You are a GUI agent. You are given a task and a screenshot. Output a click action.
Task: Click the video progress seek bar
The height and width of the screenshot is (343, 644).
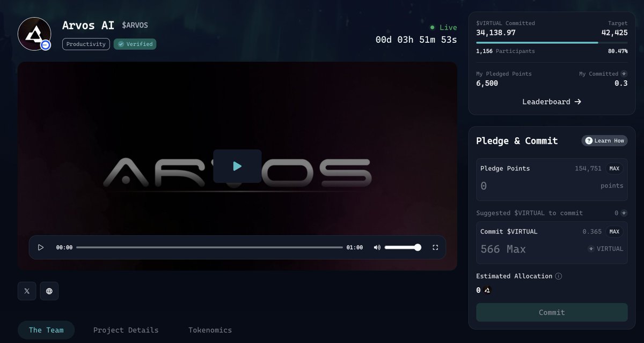coord(209,248)
